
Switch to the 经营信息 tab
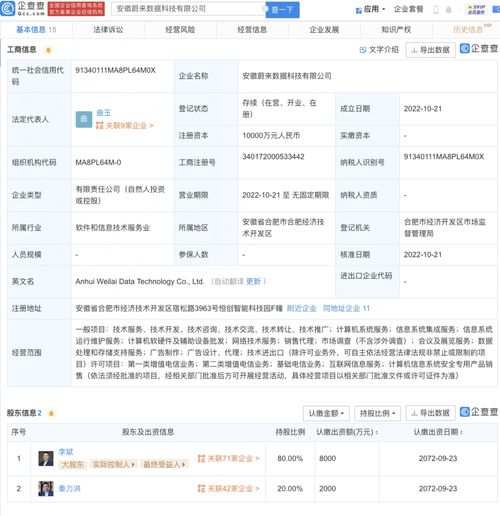tap(252, 30)
